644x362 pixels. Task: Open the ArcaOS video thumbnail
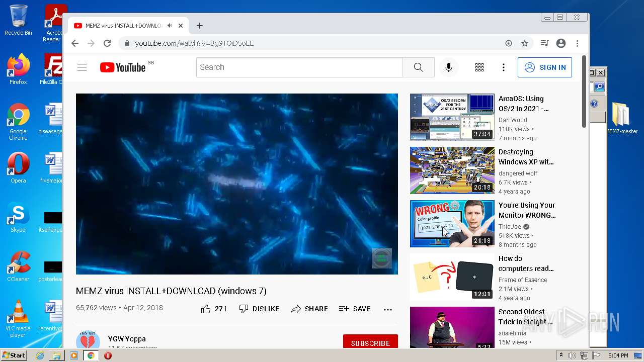pos(452,117)
